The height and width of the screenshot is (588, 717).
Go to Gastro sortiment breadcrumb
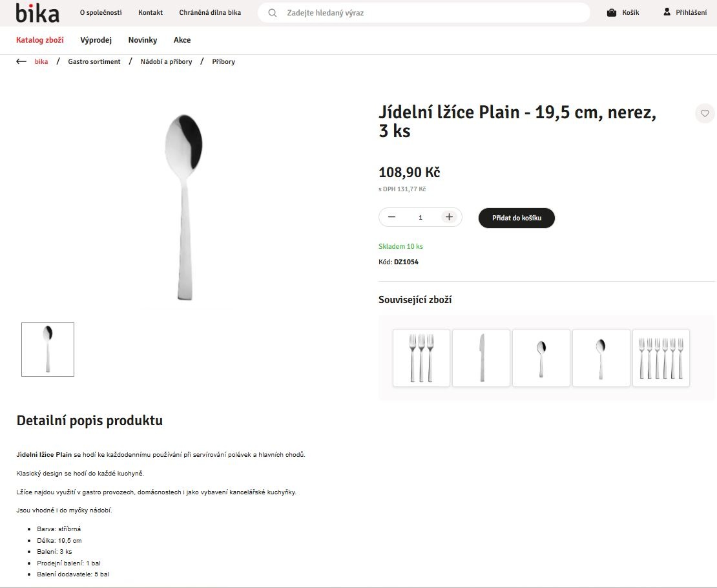[x=94, y=62]
